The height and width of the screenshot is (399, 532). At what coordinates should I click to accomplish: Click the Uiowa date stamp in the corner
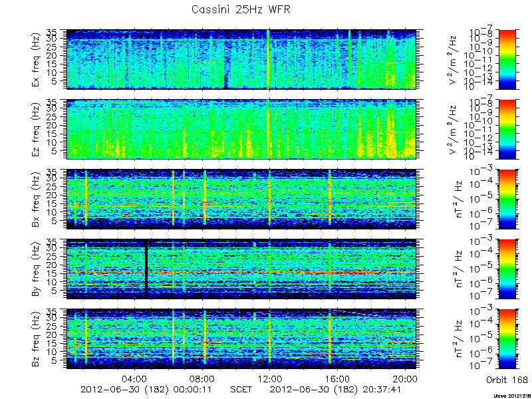(x=512, y=396)
